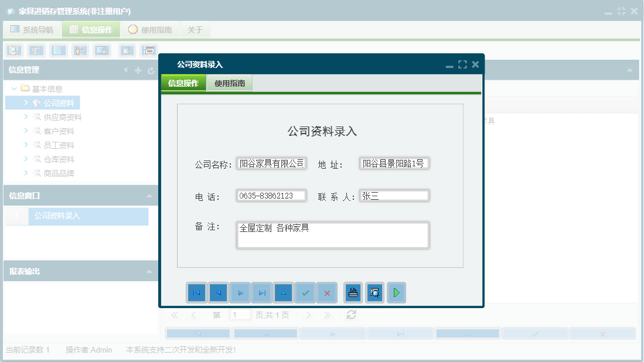Screen dimensions: 644x362
Task: Collapse the 报表输出 panel
Action: click(149, 271)
